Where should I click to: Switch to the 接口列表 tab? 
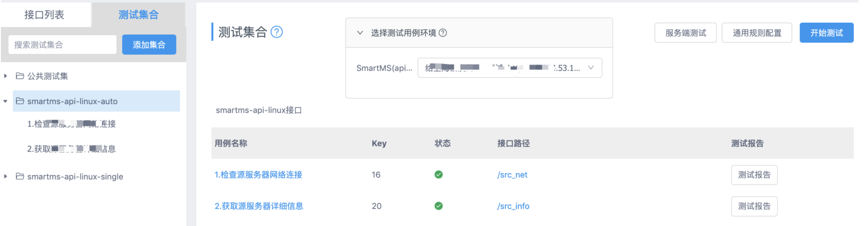[44, 15]
